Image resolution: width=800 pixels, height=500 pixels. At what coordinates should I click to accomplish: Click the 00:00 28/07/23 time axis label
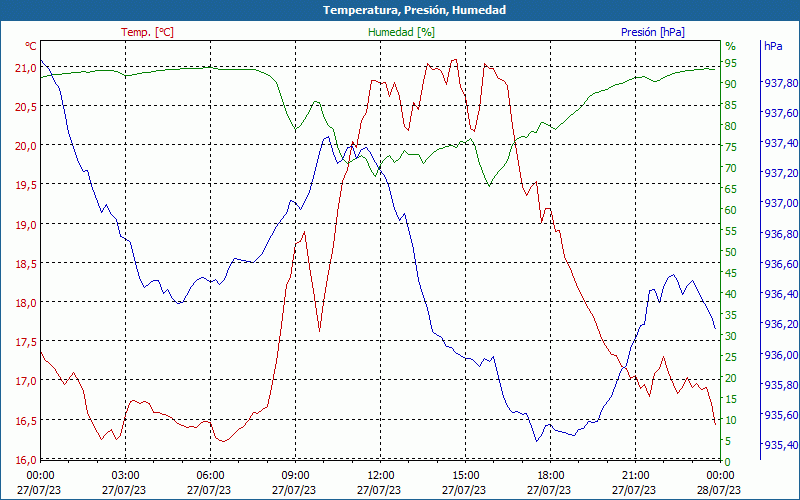(x=719, y=483)
